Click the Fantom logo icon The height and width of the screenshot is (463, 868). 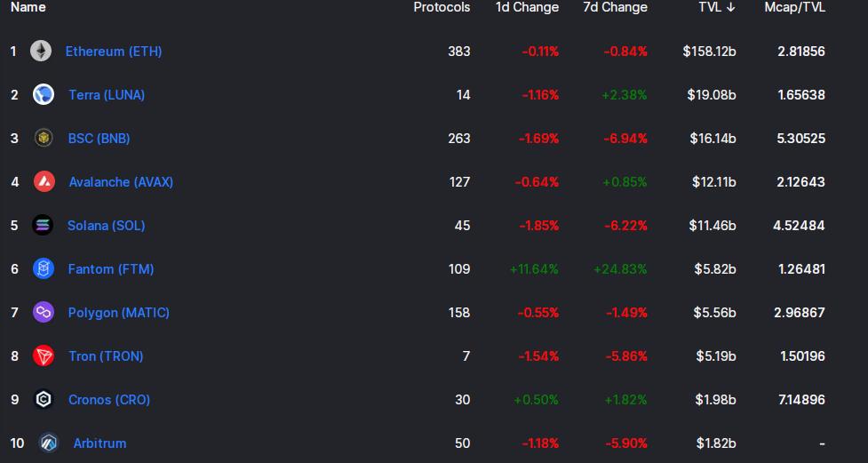click(x=44, y=269)
